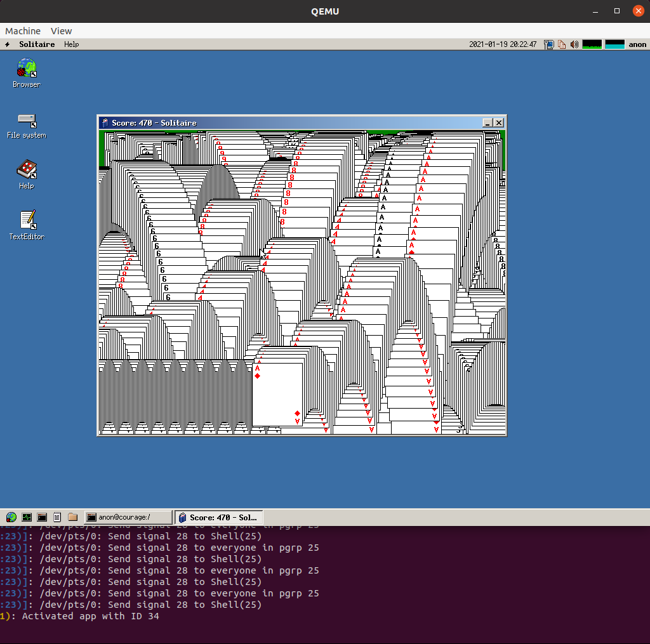Open the terminal icon in the taskbar
The width and height of the screenshot is (650, 644).
[41, 516]
